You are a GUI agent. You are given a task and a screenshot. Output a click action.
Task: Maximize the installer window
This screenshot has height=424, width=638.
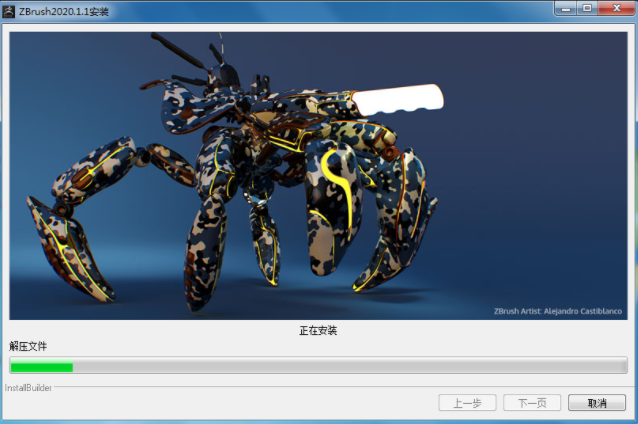point(586,8)
